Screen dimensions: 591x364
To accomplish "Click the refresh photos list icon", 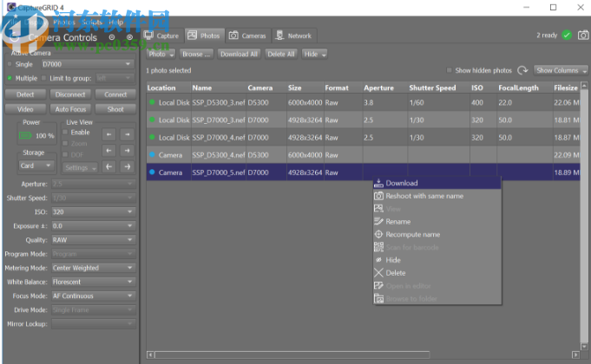I will coord(522,70).
